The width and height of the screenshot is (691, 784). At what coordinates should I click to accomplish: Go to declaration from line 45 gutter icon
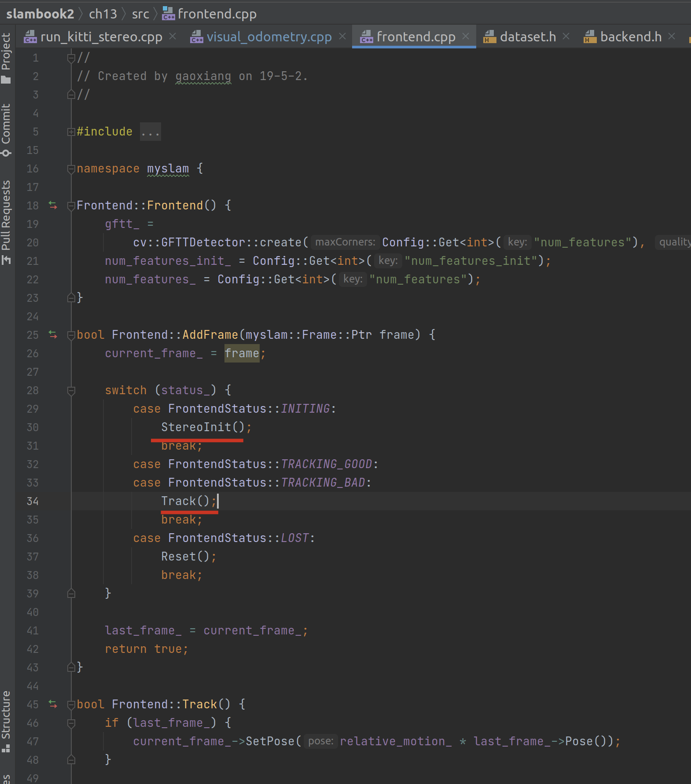point(53,704)
